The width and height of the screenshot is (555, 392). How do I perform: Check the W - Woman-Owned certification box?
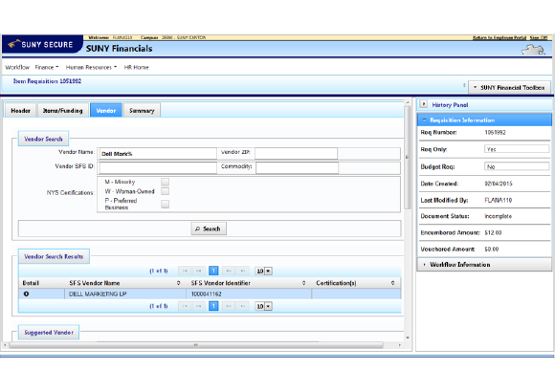coord(165,191)
